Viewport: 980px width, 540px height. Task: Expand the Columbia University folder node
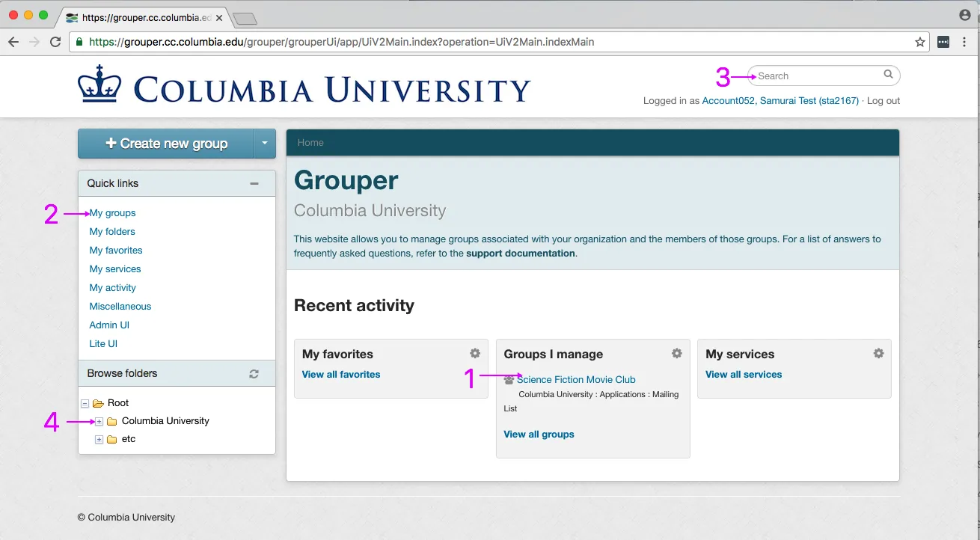coord(99,421)
